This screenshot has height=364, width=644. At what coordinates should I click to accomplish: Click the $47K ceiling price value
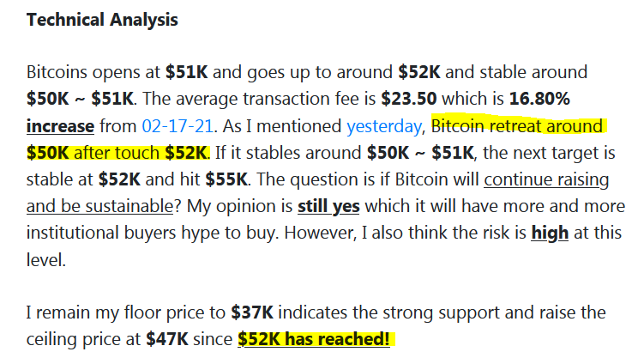tap(167, 339)
